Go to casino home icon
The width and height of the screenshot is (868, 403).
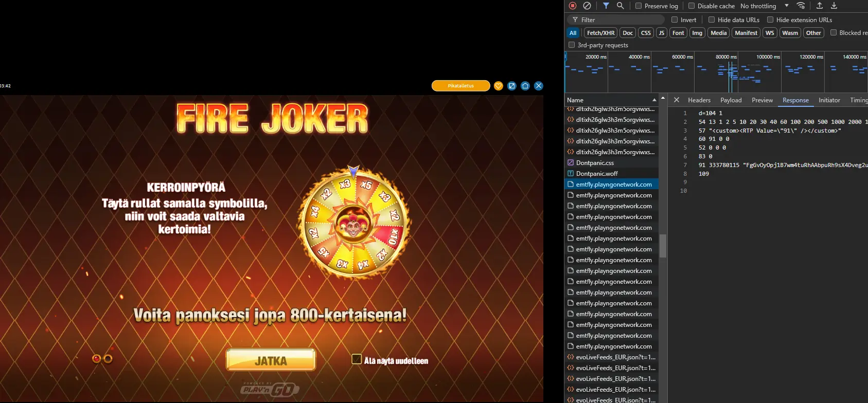tap(525, 86)
